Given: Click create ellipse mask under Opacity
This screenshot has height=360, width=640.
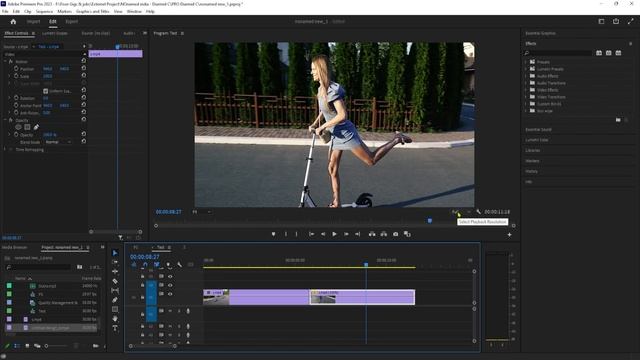Looking at the screenshot, I should [x=18, y=127].
